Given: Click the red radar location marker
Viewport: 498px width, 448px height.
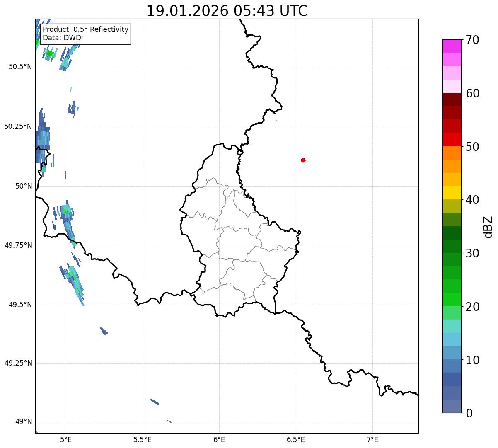Looking at the screenshot, I should pyautogui.click(x=303, y=160).
